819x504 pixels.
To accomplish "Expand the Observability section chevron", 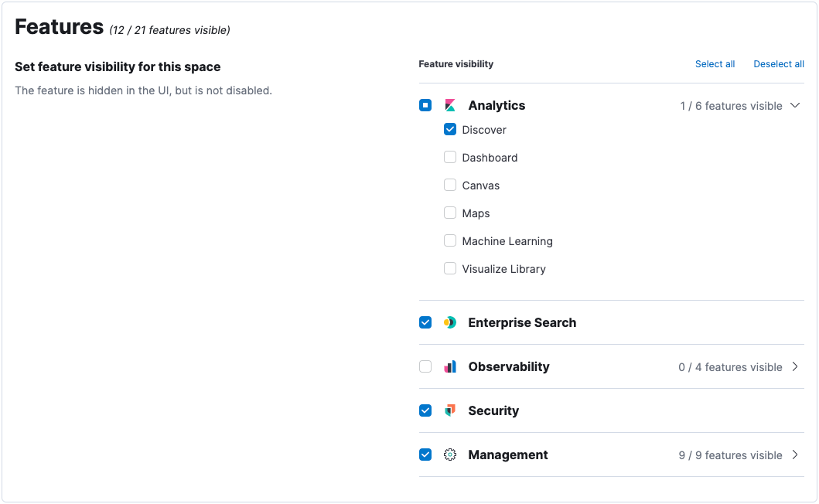I will [x=795, y=367].
